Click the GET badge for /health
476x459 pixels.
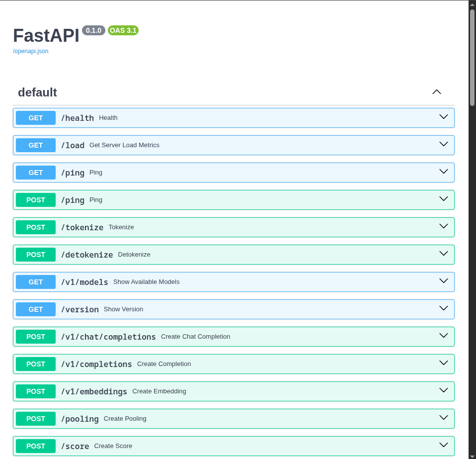click(x=35, y=118)
